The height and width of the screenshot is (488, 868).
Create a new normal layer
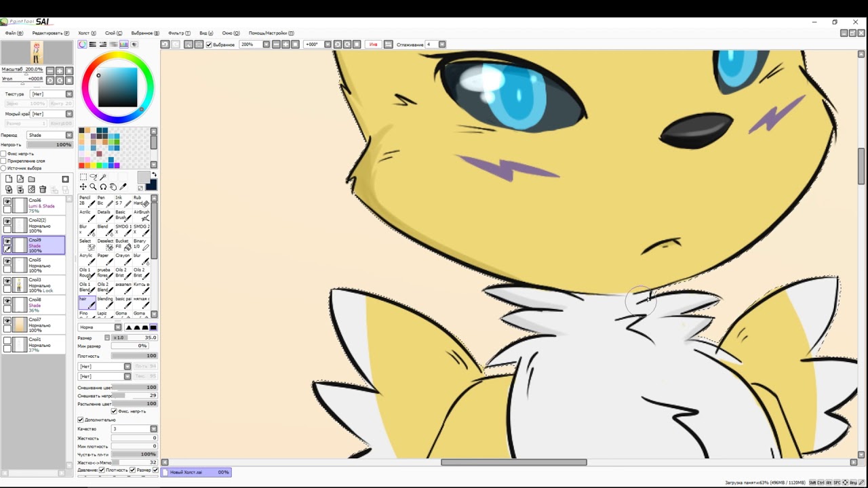pyautogui.click(x=9, y=179)
